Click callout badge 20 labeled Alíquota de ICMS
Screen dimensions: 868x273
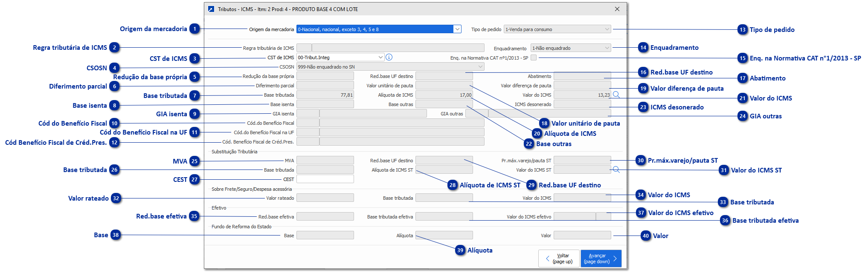pyautogui.click(x=537, y=134)
